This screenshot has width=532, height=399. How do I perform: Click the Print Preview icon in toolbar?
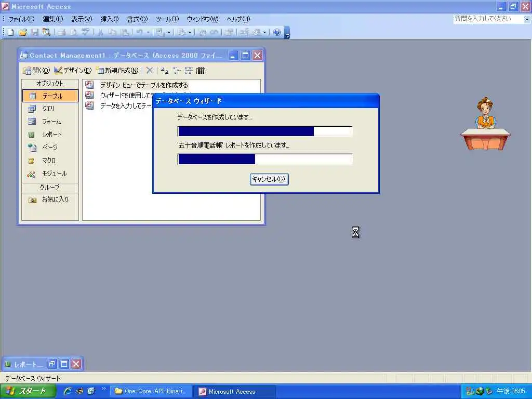(x=73, y=32)
